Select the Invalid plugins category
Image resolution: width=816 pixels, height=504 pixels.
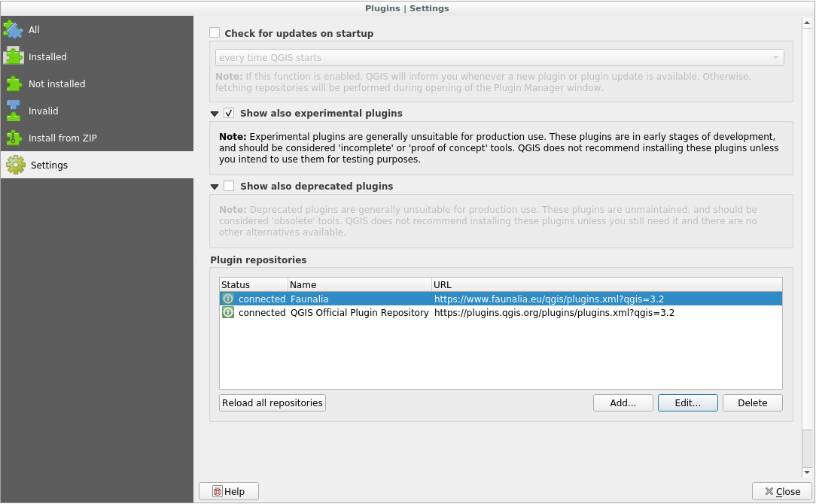[14, 111]
